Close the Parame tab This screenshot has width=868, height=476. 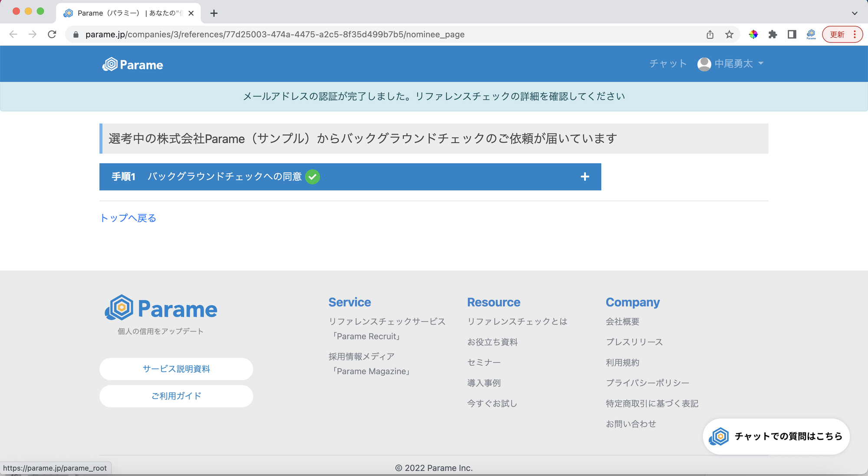(191, 13)
